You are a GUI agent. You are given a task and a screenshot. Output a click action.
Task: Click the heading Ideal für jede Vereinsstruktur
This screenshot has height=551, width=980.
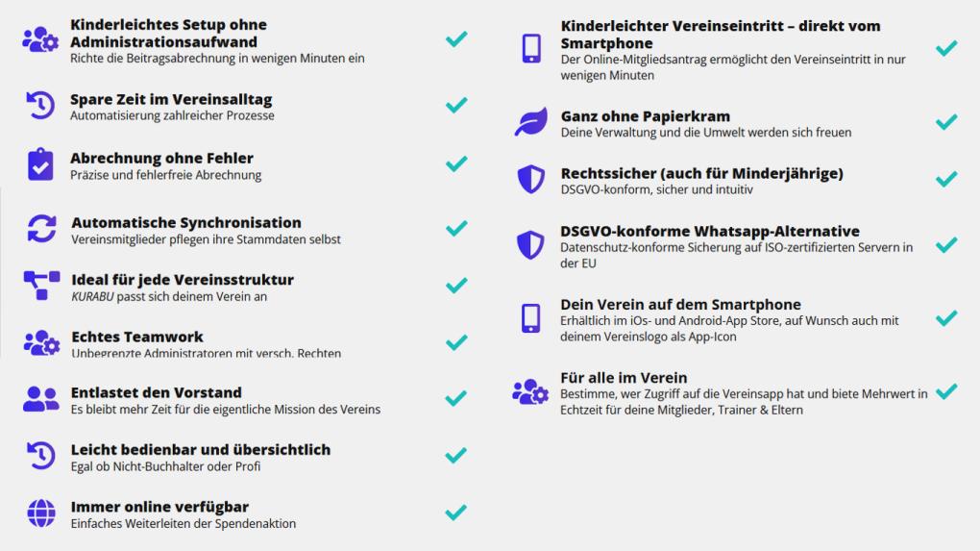[x=183, y=280]
